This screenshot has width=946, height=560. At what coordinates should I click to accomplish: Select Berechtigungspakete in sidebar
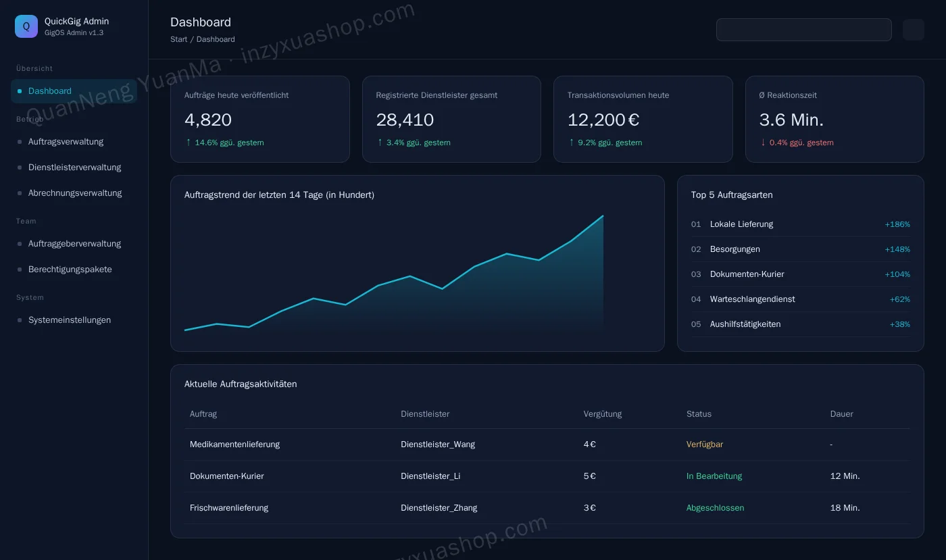click(x=74, y=270)
